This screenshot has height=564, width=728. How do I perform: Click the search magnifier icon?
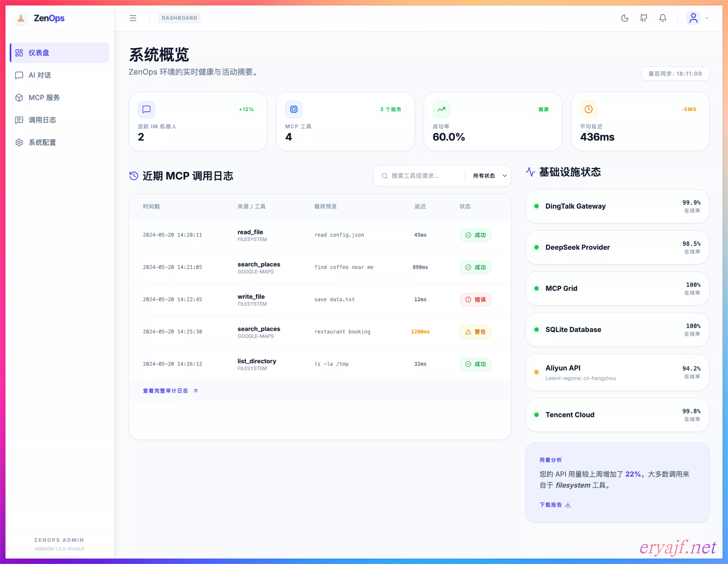(x=385, y=176)
